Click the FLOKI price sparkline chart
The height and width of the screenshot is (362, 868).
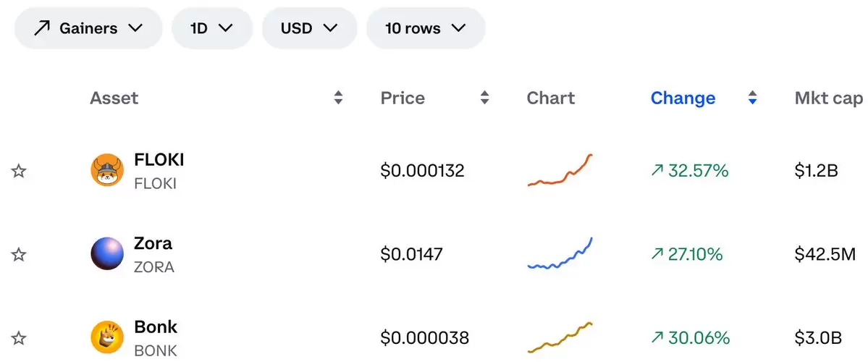coord(560,170)
